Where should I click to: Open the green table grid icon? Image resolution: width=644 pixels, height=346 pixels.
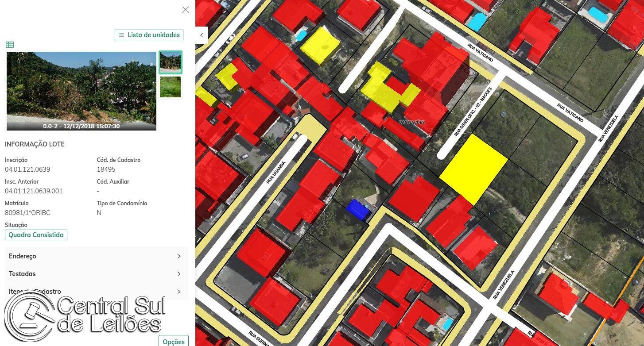pyautogui.click(x=10, y=45)
